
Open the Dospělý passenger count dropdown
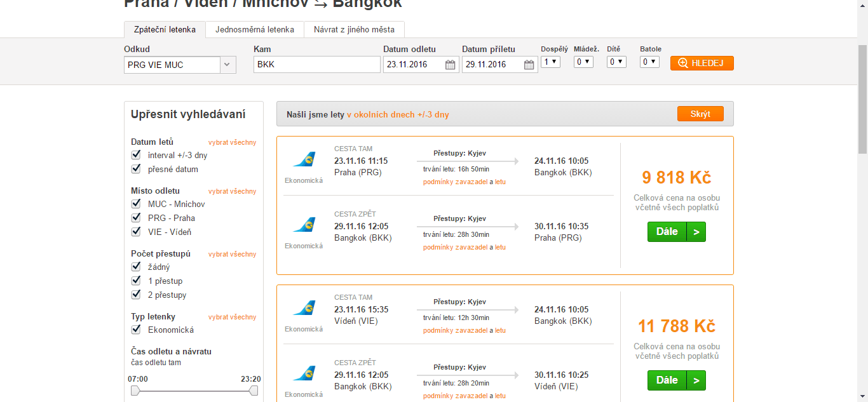[x=550, y=62]
